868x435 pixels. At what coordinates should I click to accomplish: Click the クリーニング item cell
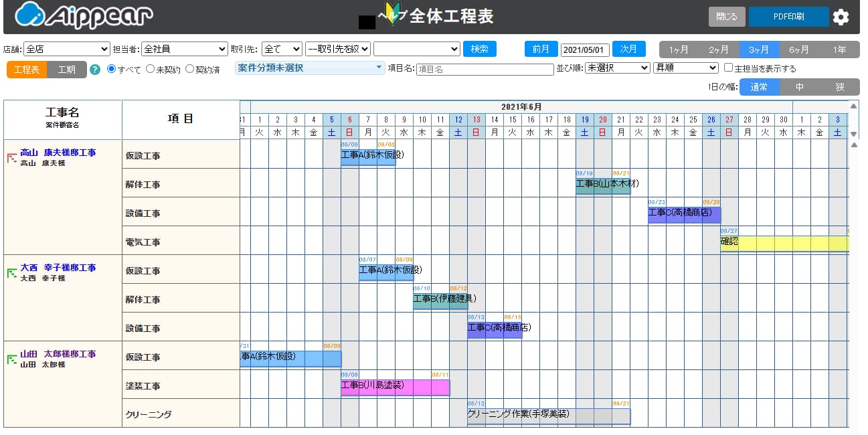click(x=181, y=414)
